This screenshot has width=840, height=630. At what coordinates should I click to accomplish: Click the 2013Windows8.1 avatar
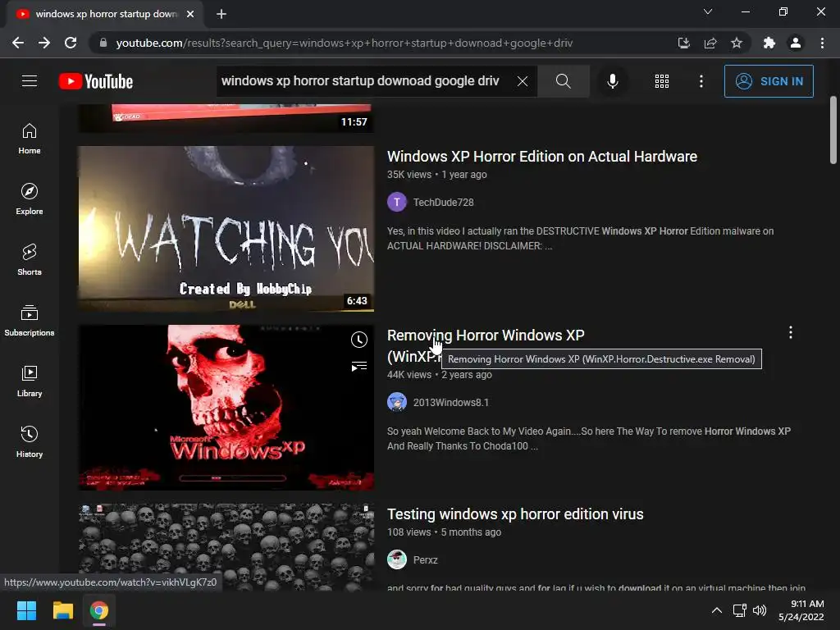coord(397,402)
